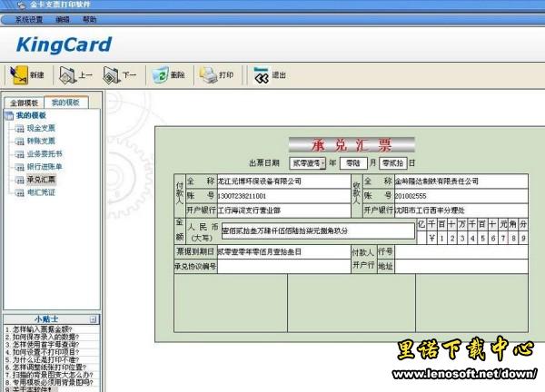Click the payee 开户银行 field

click(x=461, y=211)
